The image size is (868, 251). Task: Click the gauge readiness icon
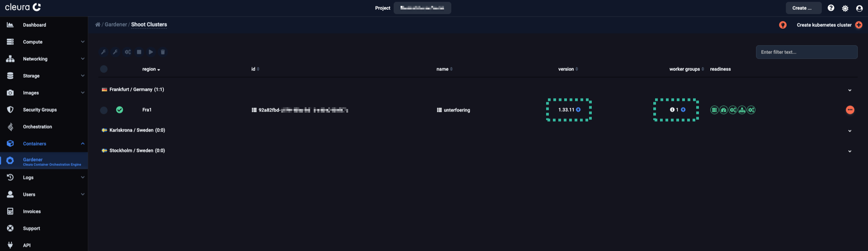pyautogui.click(x=723, y=110)
